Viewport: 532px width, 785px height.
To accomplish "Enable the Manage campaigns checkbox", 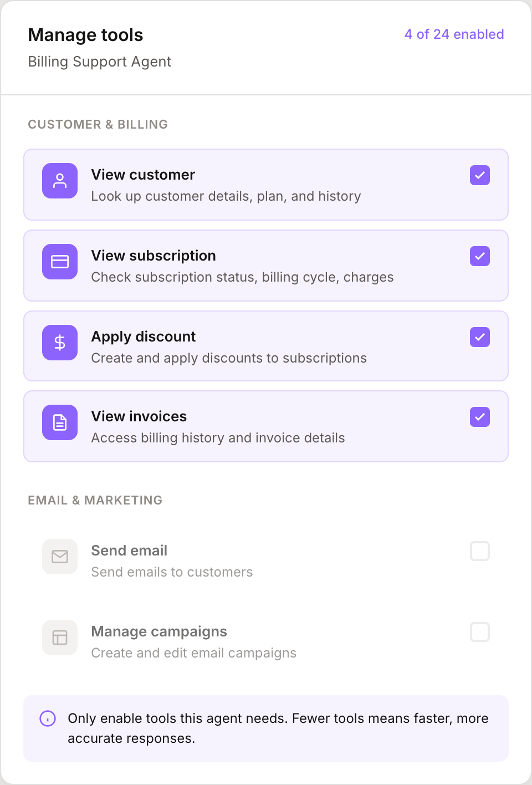I will coord(480,632).
